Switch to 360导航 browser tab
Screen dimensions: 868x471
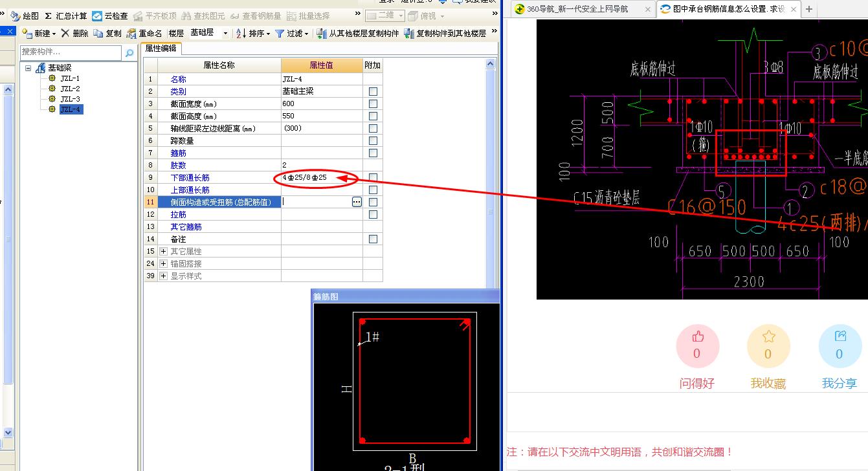coord(582,9)
